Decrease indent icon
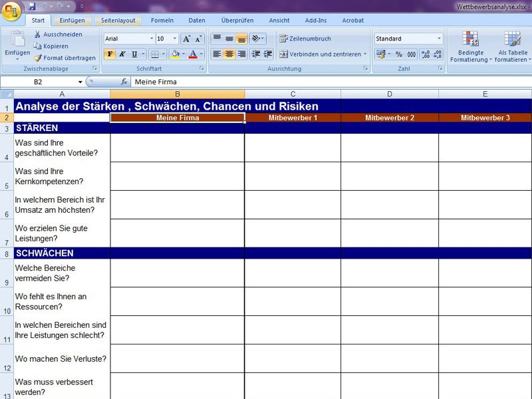This screenshot has width=532, height=399. pyautogui.click(x=256, y=54)
